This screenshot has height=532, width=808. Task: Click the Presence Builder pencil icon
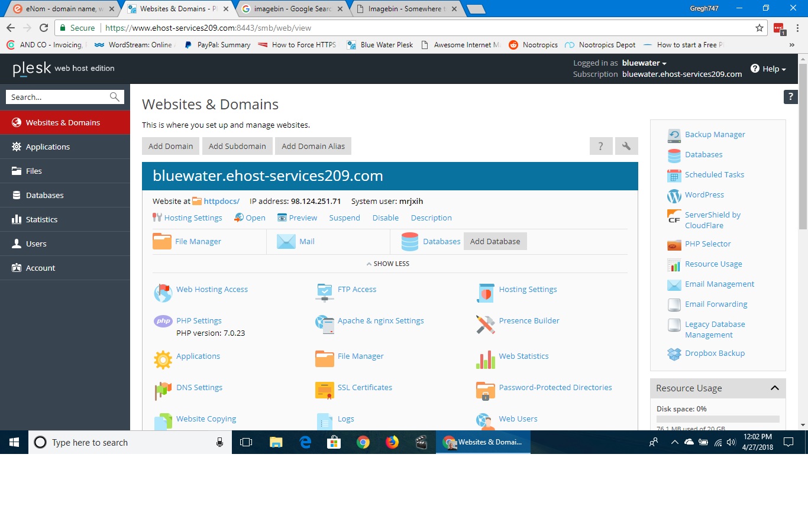point(486,324)
